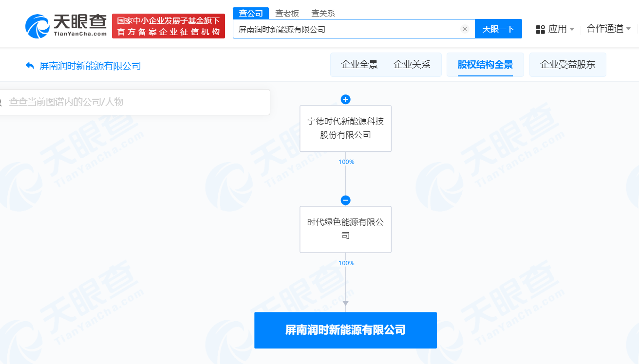Clear the search box text
639x364 pixels.
tap(465, 29)
